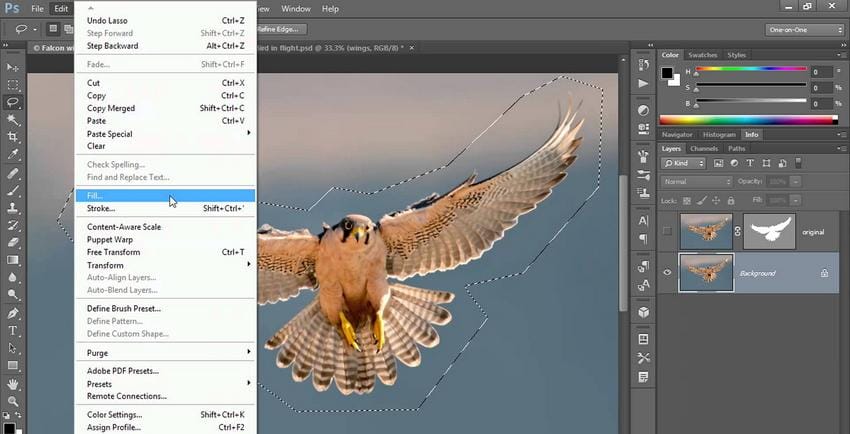
Task: Click the Background layer lock icon
Action: pyautogui.click(x=823, y=272)
